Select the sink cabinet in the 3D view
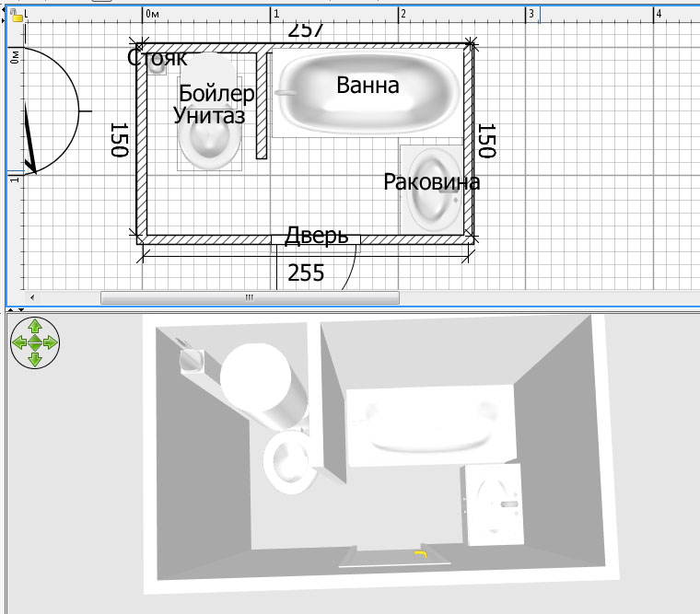This screenshot has height=614, width=700. click(x=493, y=504)
